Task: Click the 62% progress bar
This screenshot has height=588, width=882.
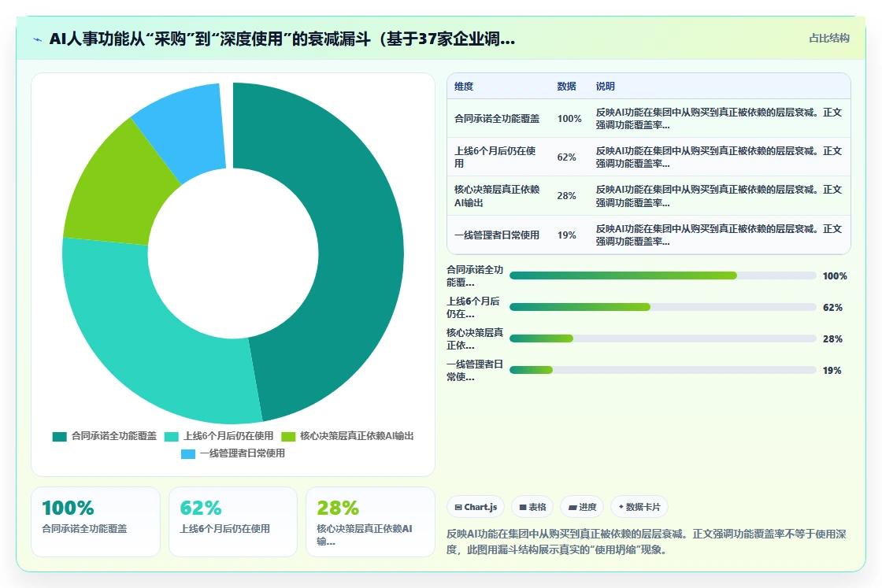Action: (x=662, y=307)
